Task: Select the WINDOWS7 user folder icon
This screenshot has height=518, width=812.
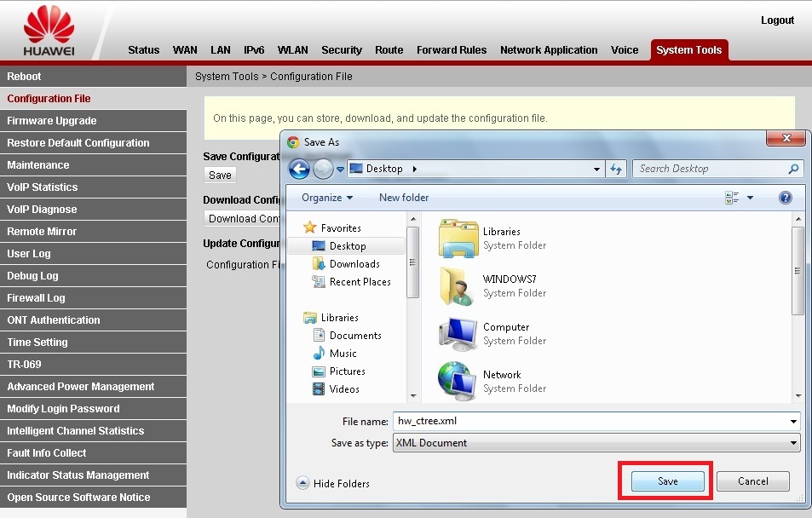Action: 458,286
